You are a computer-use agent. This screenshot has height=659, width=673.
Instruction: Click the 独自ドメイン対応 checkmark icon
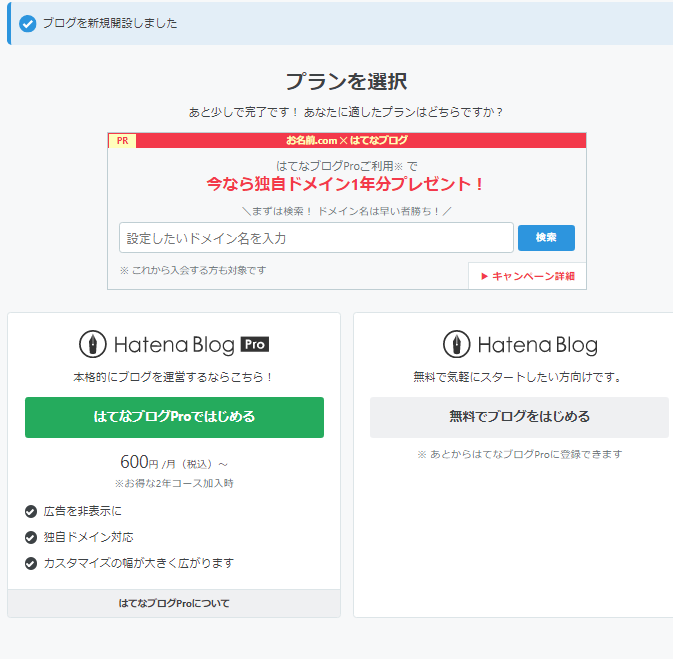coord(31,537)
